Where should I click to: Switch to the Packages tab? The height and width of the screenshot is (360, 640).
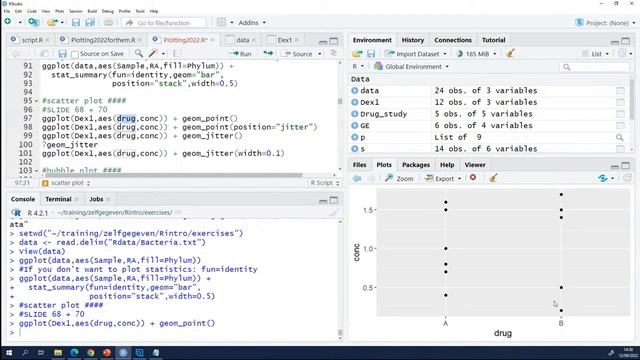(416, 165)
